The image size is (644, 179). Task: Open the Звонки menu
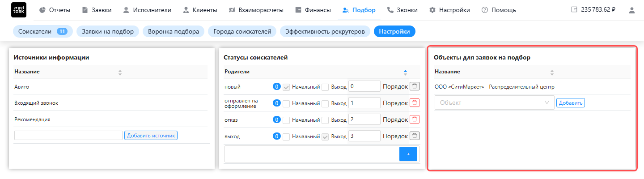(402, 10)
